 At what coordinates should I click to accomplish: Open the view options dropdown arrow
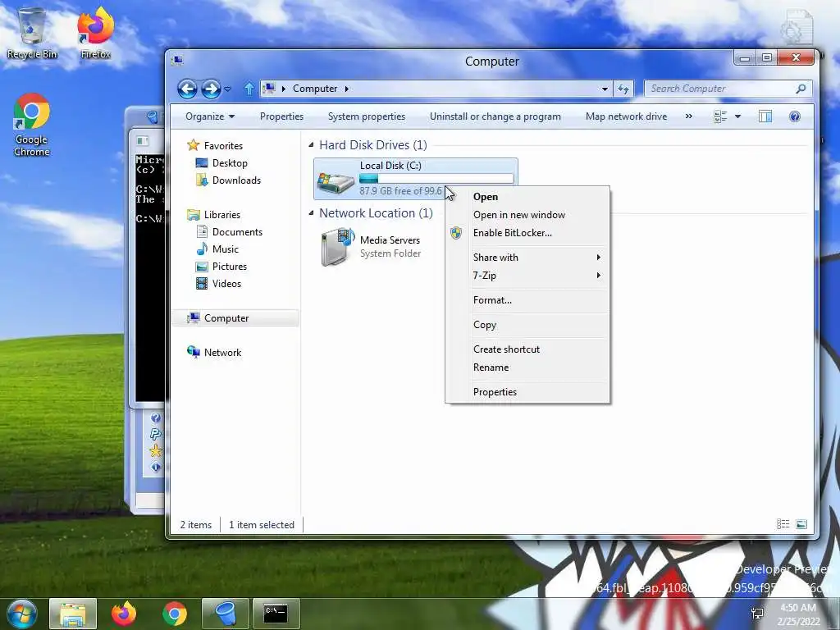(737, 116)
